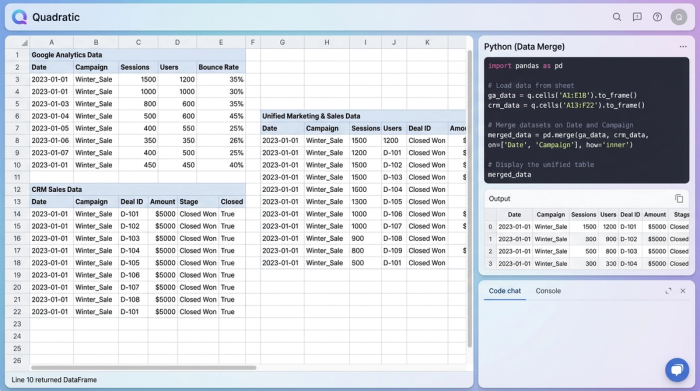Click the 'merged_data' last code line

[509, 175]
